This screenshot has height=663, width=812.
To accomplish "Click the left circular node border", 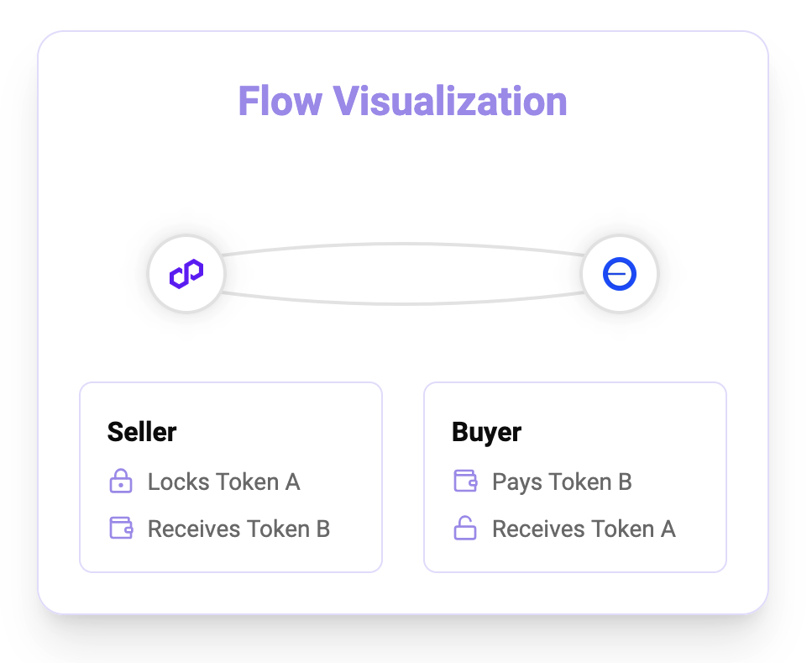I will 149,274.
